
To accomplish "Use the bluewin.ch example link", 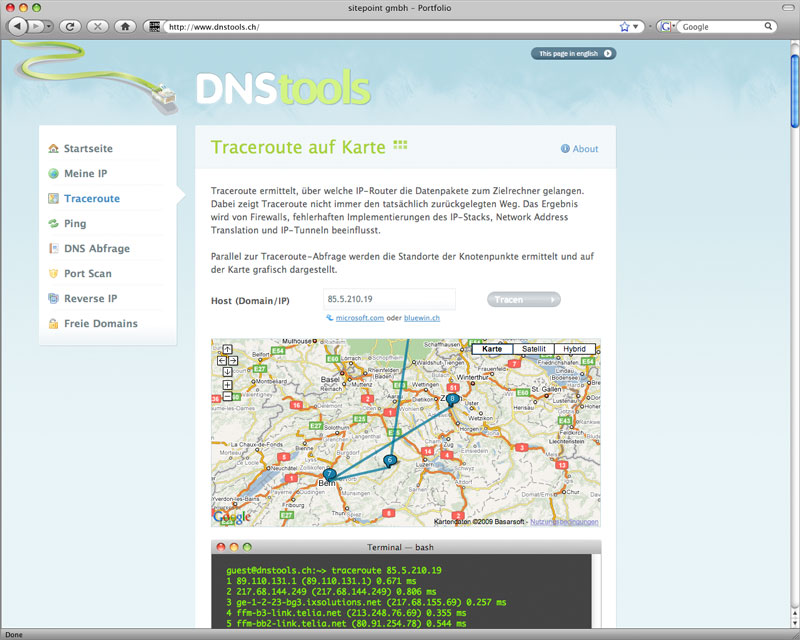I will click(422, 318).
